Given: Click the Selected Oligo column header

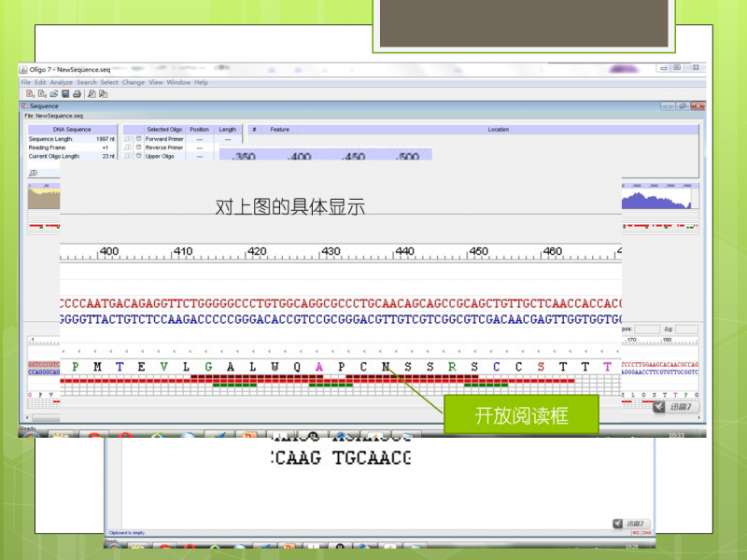Looking at the screenshot, I should click(x=164, y=130).
